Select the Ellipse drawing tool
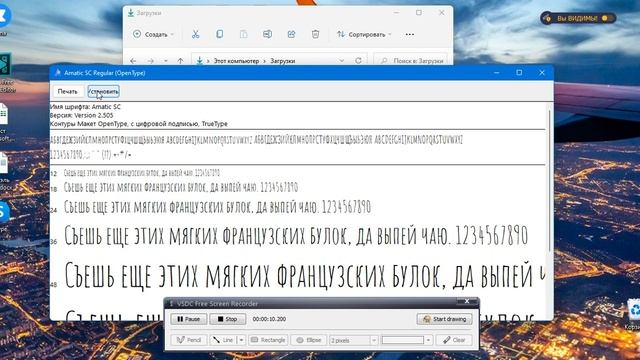Screen dimensions: 640x360 click(x=309, y=340)
